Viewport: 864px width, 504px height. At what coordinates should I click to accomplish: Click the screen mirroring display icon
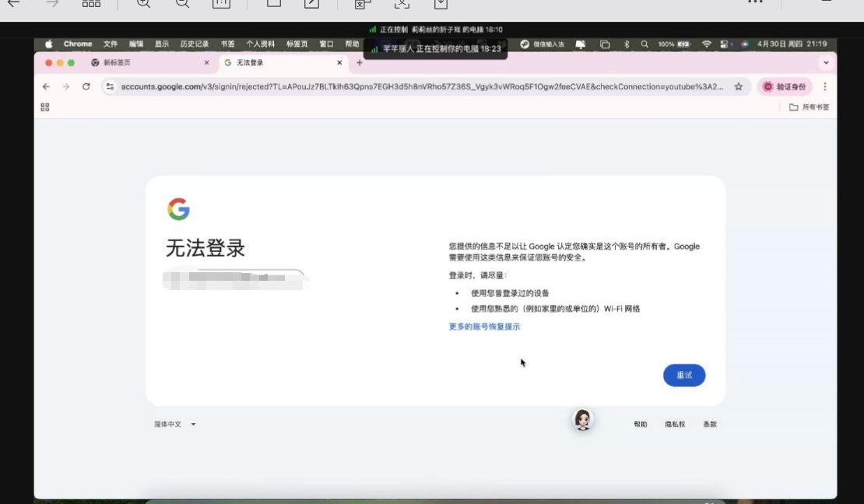(x=580, y=44)
